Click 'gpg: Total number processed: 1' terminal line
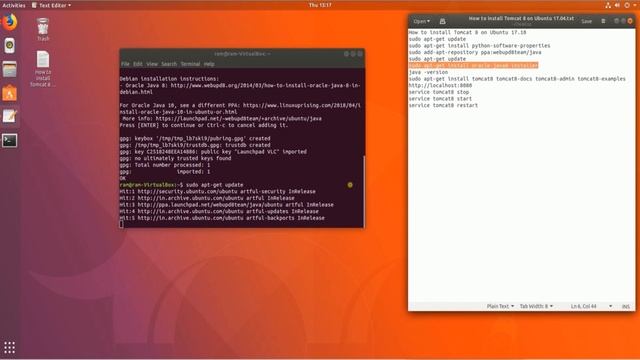This screenshot has height=360, width=640. [165, 165]
